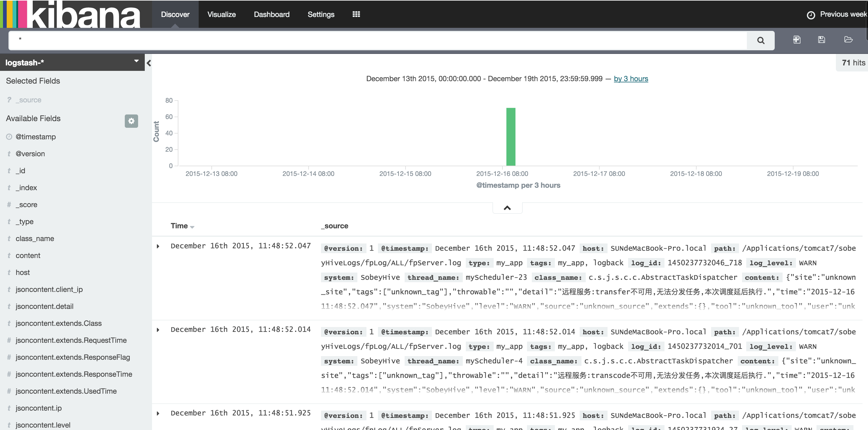Collapse the histogram with the up chevron

[x=507, y=208]
